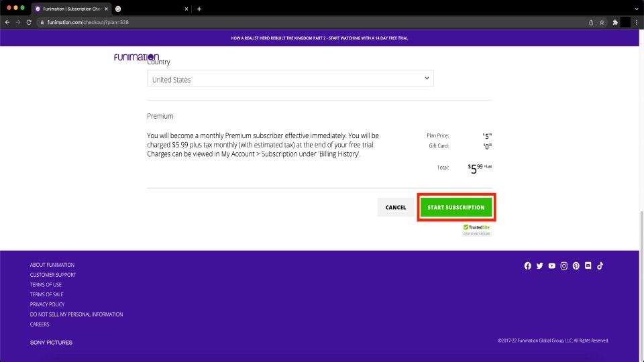Image resolution: width=644 pixels, height=362 pixels.
Task: Open the Terms of Sale link
Action: pyautogui.click(x=46, y=294)
